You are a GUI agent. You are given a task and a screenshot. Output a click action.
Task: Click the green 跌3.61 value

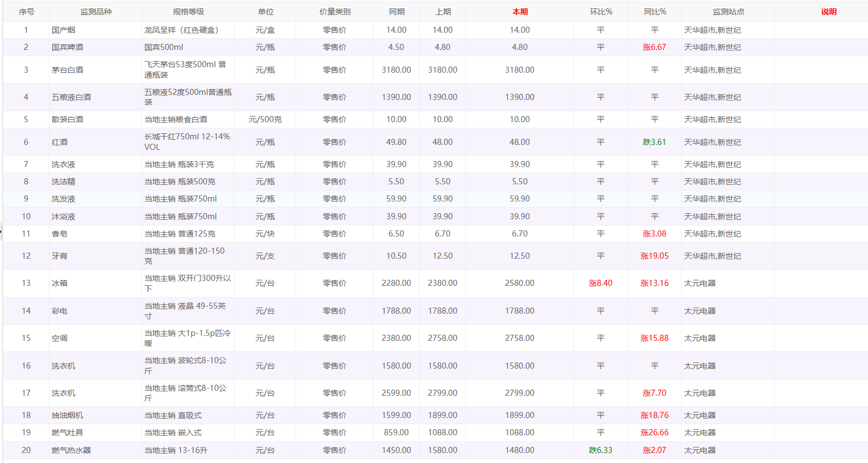pos(655,142)
